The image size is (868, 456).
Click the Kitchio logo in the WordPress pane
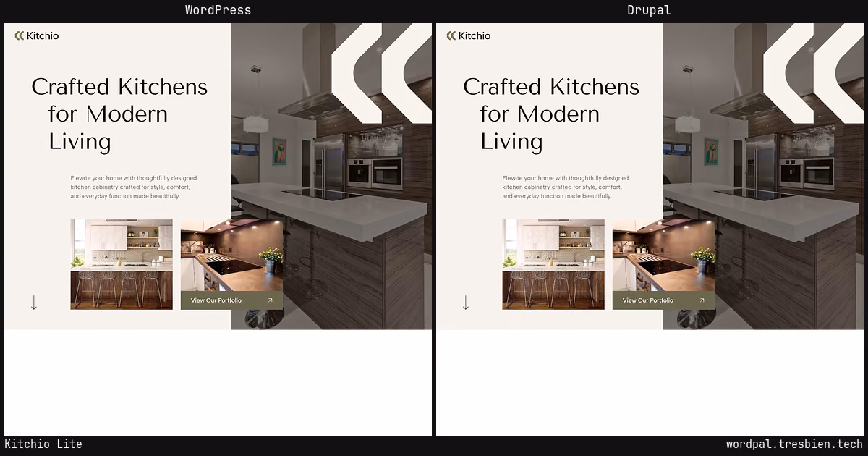coord(37,35)
